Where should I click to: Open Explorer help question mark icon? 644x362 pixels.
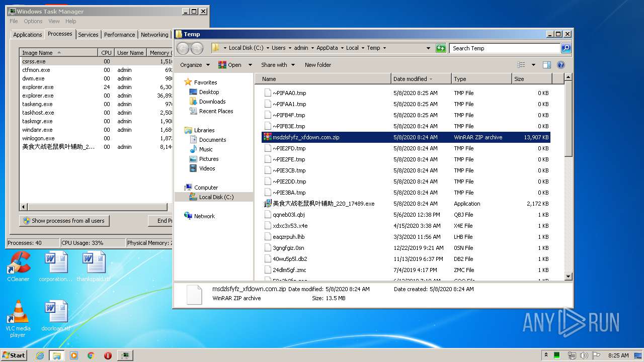click(x=561, y=65)
